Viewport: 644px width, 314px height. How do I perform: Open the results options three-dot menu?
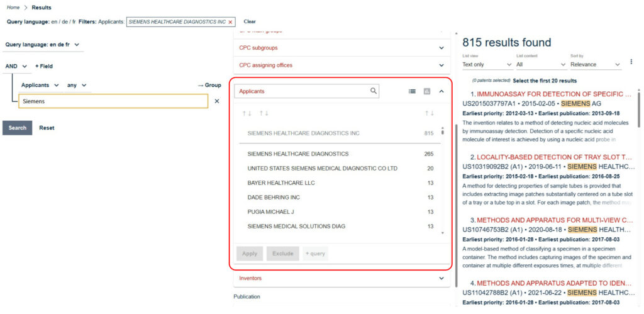point(631,62)
